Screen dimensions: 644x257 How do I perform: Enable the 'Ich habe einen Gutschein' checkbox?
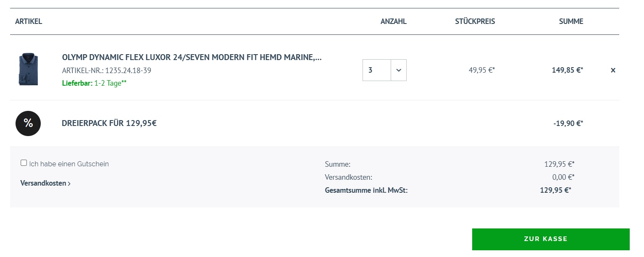24,163
